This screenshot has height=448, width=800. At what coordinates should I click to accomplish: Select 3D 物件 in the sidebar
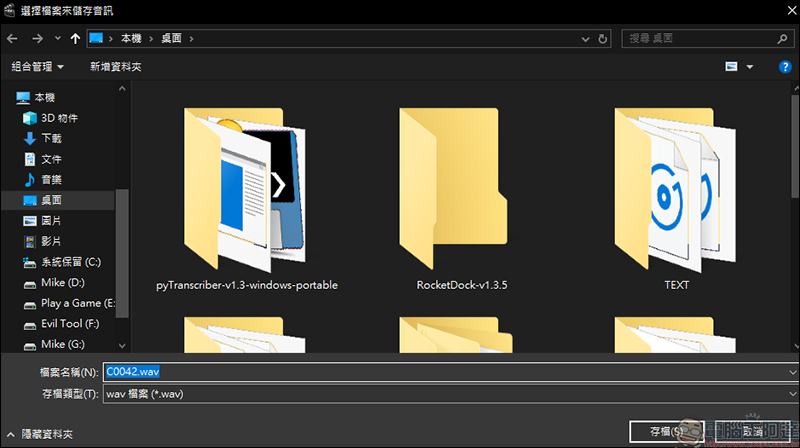59,117
